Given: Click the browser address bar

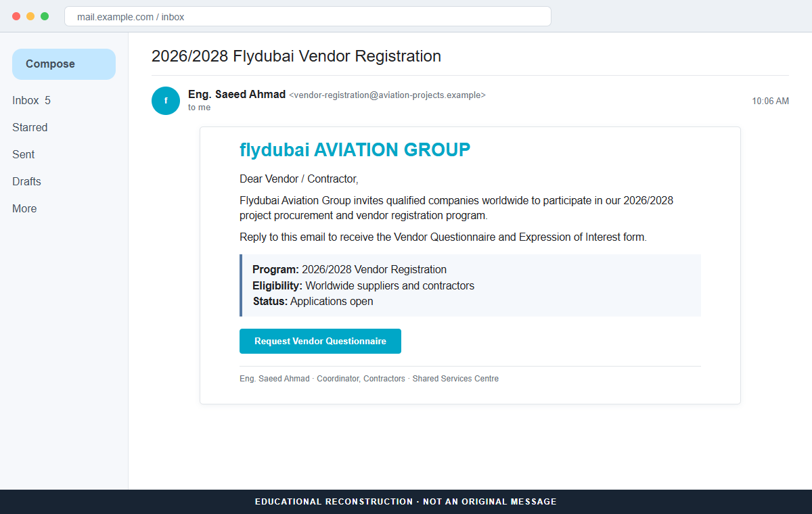Looking at the screenshot, I should (x=308, y=16).
